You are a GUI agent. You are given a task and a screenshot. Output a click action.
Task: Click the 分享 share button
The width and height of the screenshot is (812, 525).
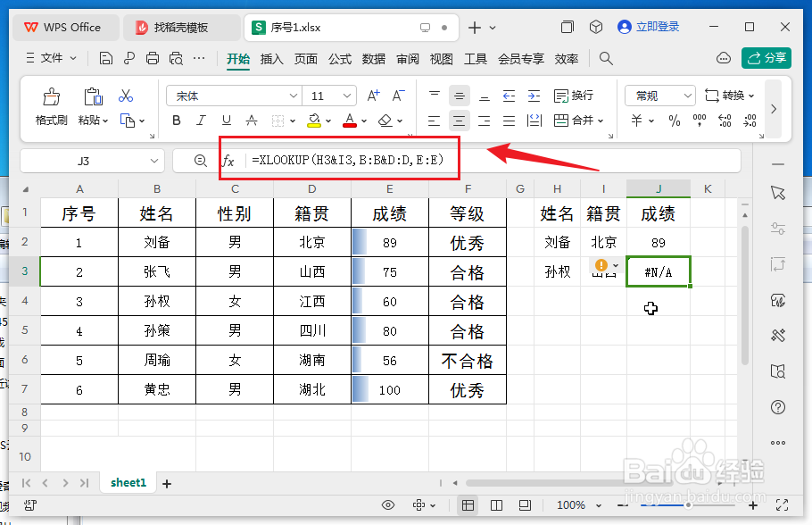(766, 56)
